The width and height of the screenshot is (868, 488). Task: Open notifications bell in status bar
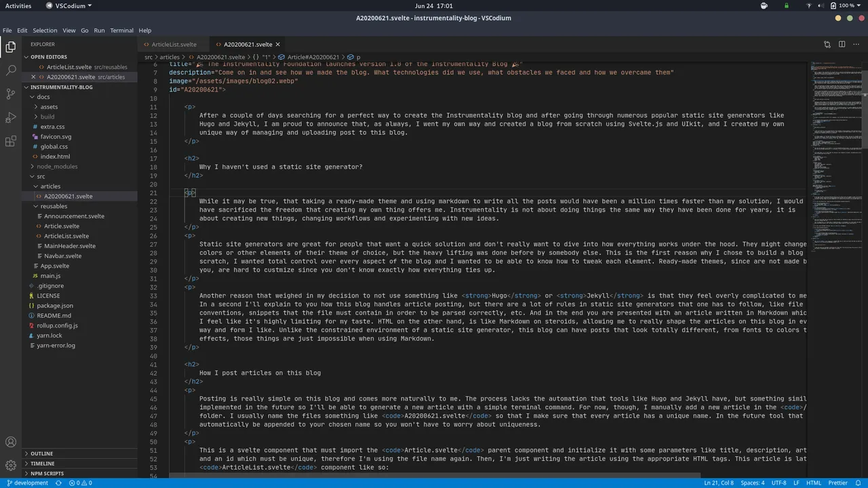(859, 483)
